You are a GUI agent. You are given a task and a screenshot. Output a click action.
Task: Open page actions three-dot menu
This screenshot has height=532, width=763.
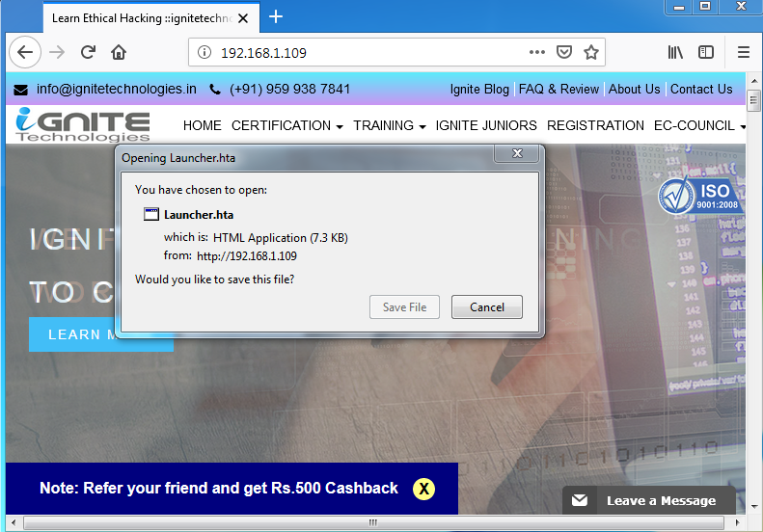(x=536, y=52)
